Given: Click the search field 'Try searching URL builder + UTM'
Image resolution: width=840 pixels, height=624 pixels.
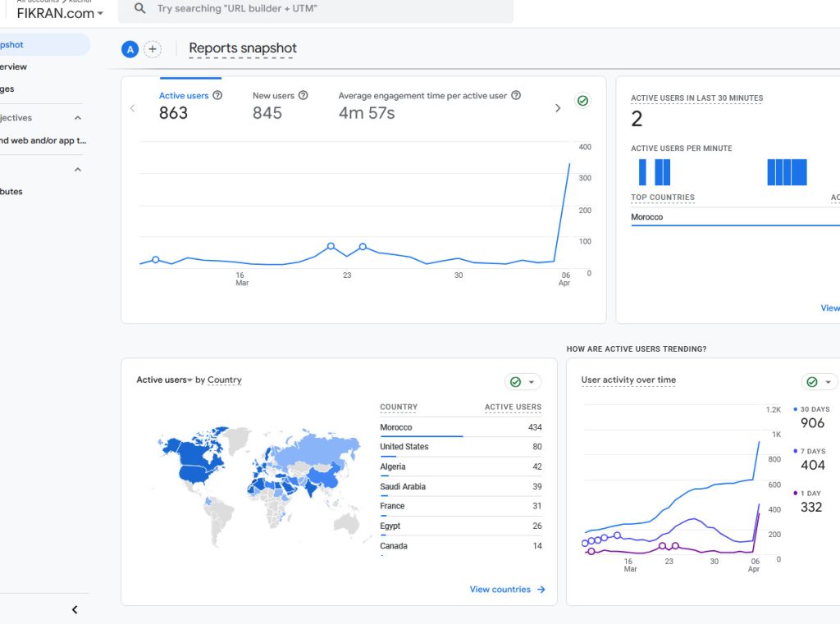Looking at the screenshot, I should pyautogui.click(x=316, y=10).
